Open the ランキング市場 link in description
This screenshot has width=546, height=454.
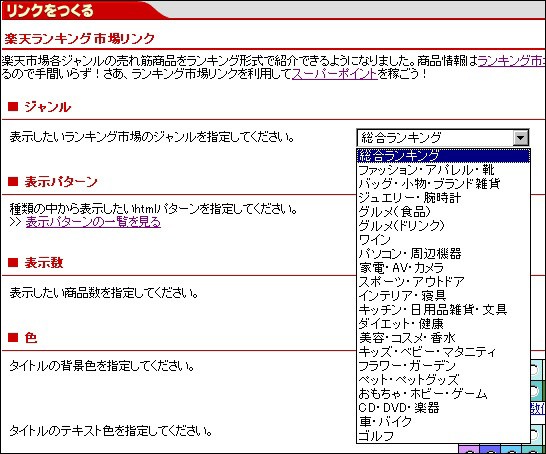511,61
